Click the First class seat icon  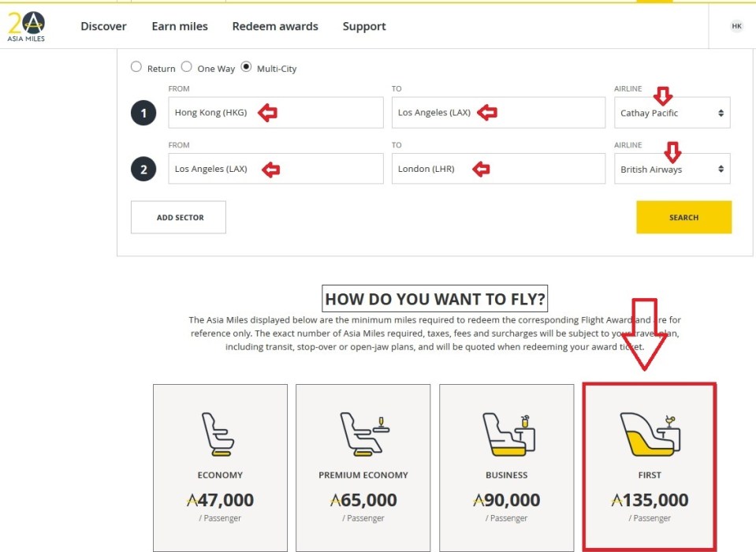coord(650,434)
